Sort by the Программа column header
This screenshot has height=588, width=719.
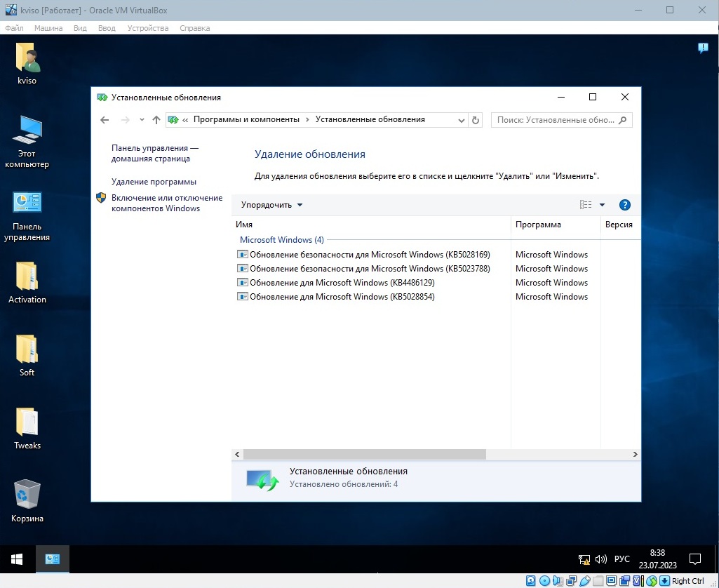(556, 225)
